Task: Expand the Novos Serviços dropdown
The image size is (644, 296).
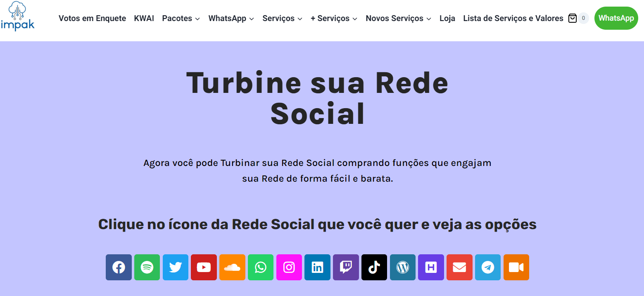Action: 399,18
